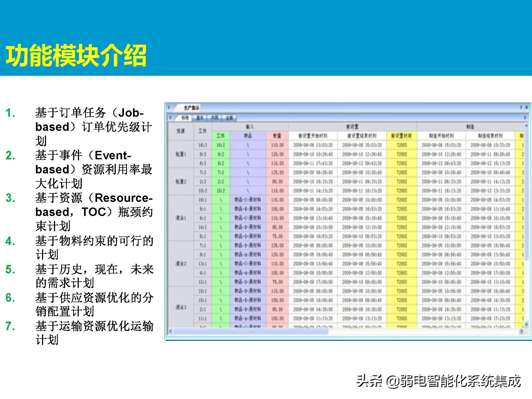Click cell "2009-06-09 10:33:20" in row 16:3

(490, 145)
